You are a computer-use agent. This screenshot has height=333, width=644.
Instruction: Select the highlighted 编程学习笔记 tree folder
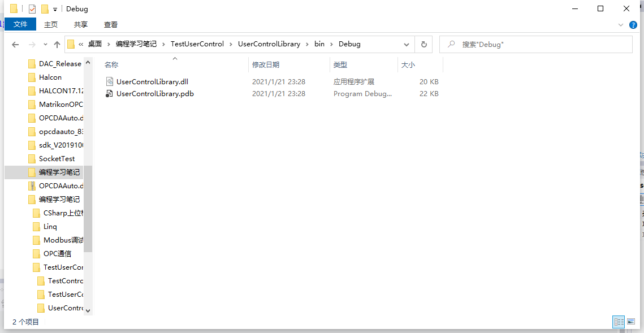tap(44, 172)
